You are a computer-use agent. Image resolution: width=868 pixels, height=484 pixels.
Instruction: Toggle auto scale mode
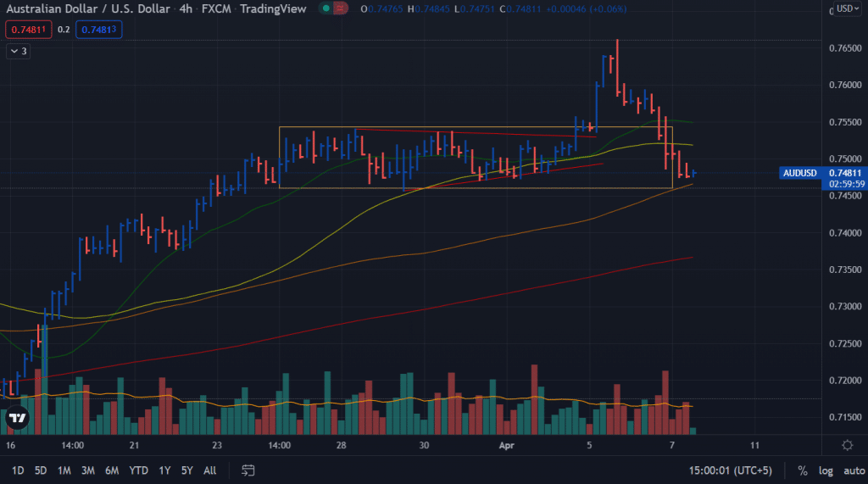click(854, 470)
